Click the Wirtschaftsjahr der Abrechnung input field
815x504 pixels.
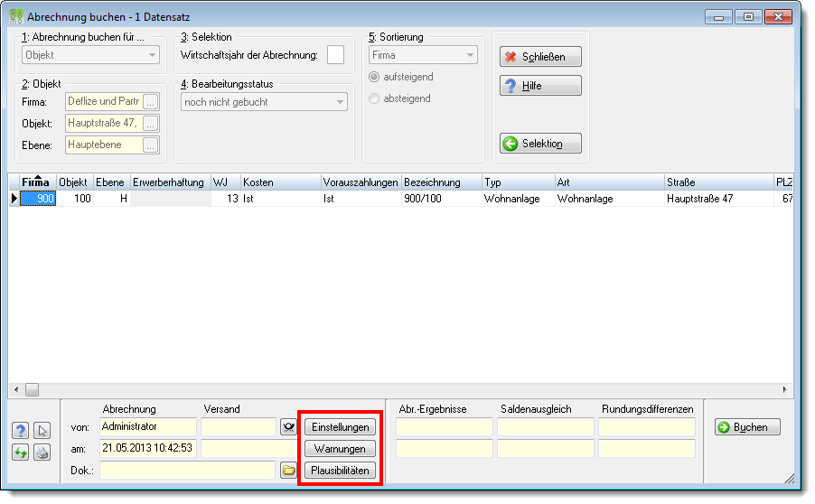336,55
